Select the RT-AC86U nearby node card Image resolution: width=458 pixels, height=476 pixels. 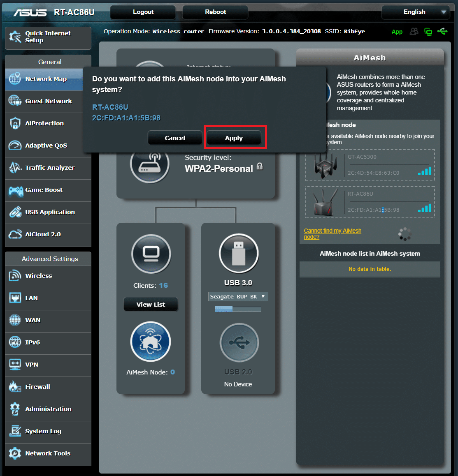[x=370, y=202]
